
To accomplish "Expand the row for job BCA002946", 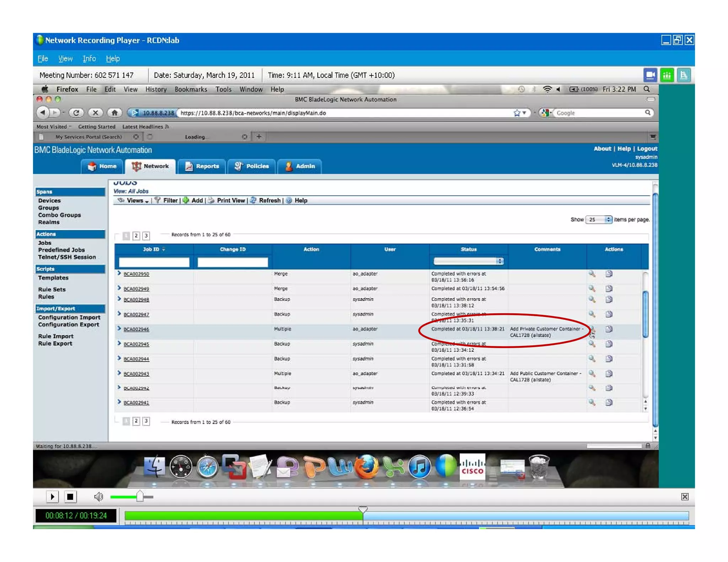I will coord(119,329).
